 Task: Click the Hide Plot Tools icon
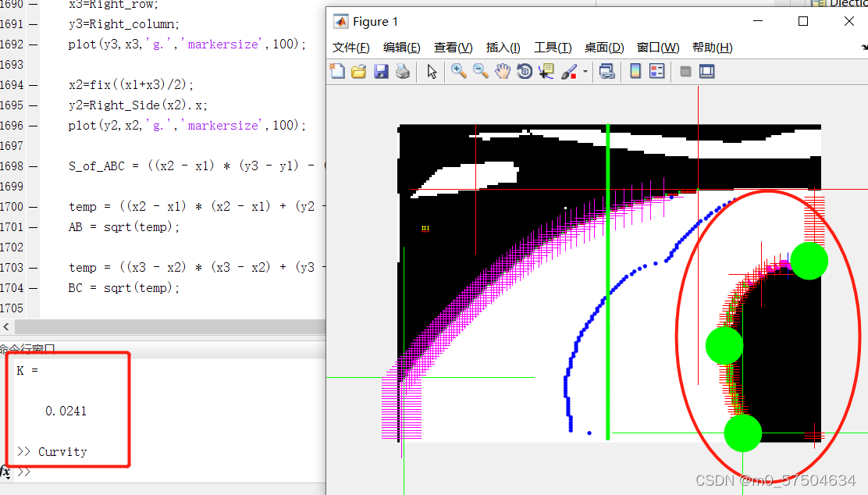pos(685,71)
